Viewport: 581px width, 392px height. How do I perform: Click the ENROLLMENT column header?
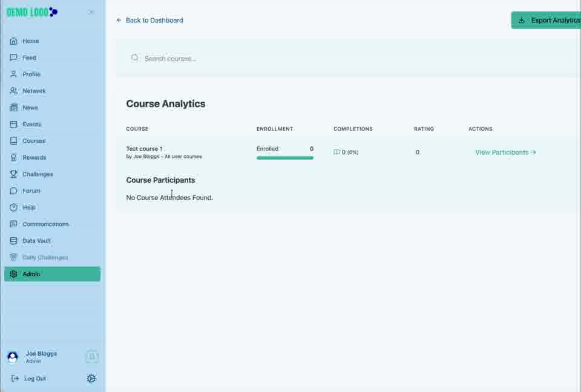click(275, 129)
